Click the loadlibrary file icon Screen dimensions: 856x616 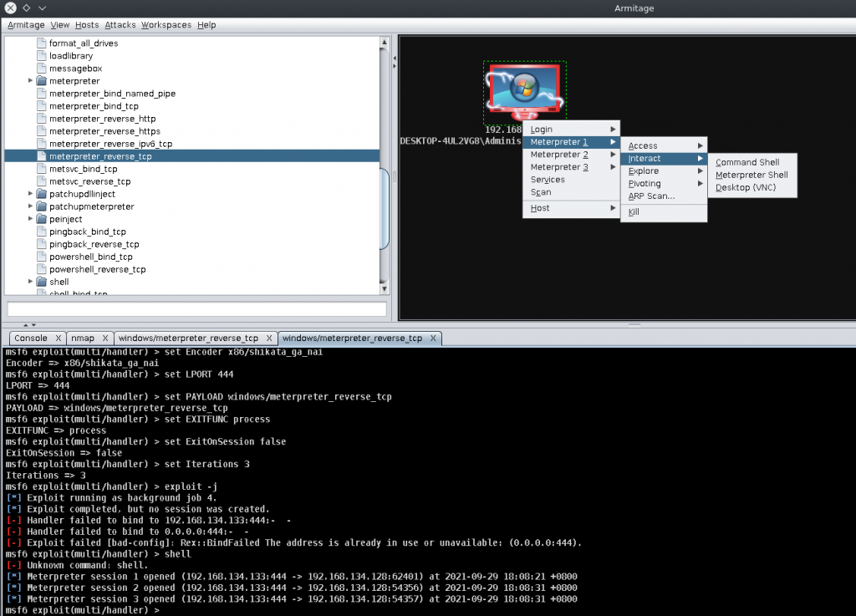click(x=42, y=56)
